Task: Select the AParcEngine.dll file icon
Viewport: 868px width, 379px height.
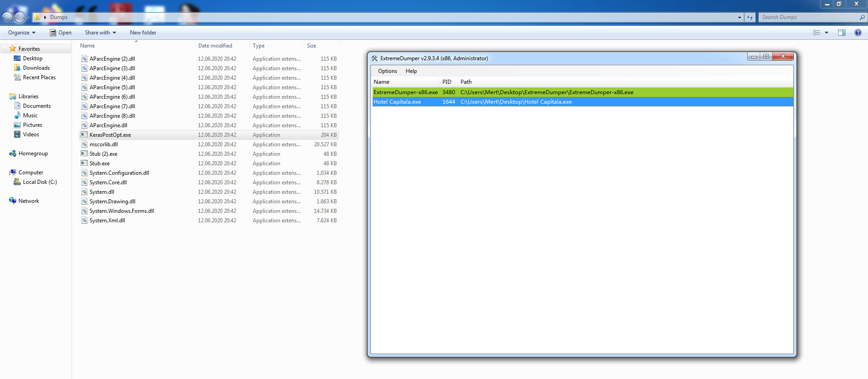Action: click(x=84, y=125)
